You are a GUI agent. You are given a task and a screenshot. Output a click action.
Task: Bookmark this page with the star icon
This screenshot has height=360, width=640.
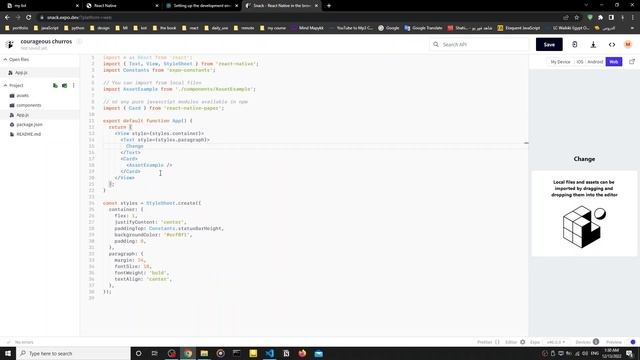click(576, 18)
